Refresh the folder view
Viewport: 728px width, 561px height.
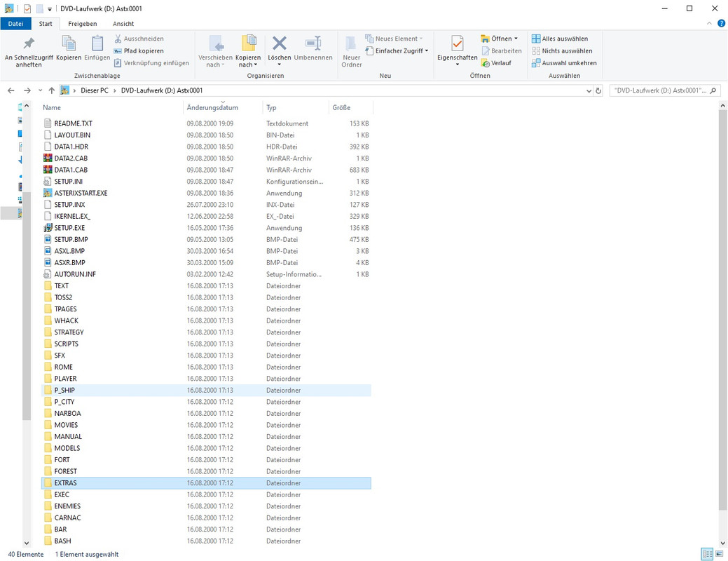598,90
